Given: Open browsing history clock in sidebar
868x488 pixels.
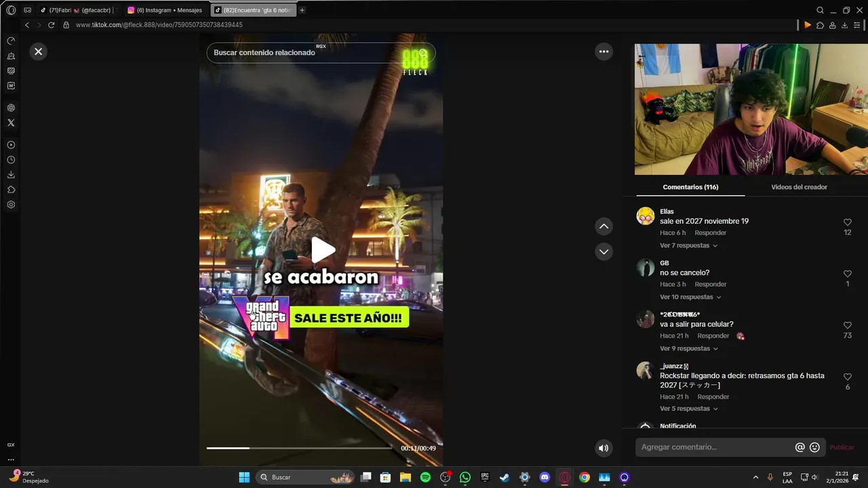Looking at the screenshot, I should [x=11, y=160].
